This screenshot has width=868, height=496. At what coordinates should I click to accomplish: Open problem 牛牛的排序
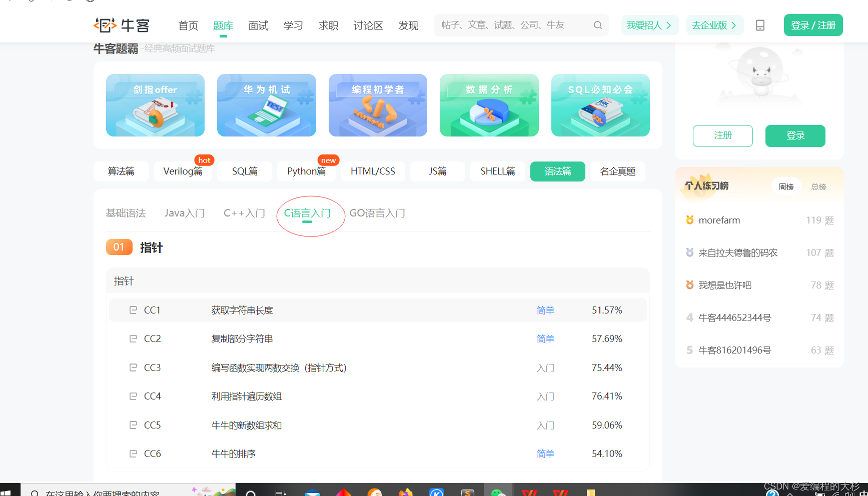click(234, 453)
